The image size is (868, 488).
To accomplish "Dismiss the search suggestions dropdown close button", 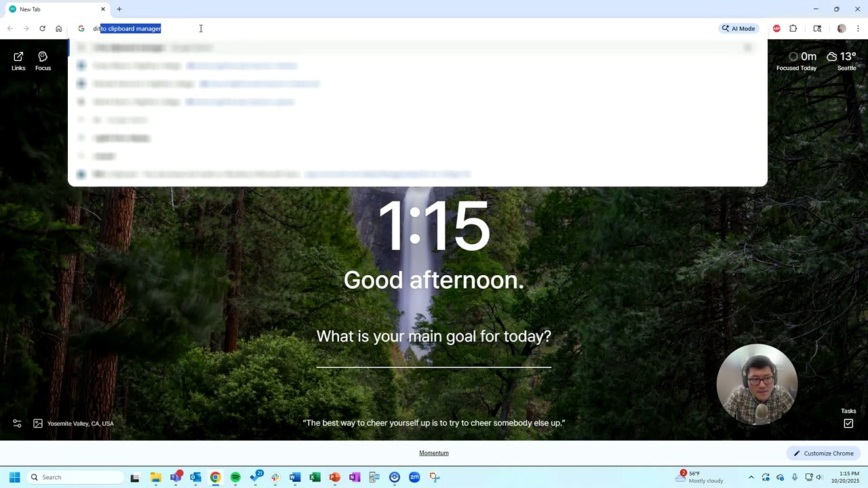I will (x=748, y=47).
